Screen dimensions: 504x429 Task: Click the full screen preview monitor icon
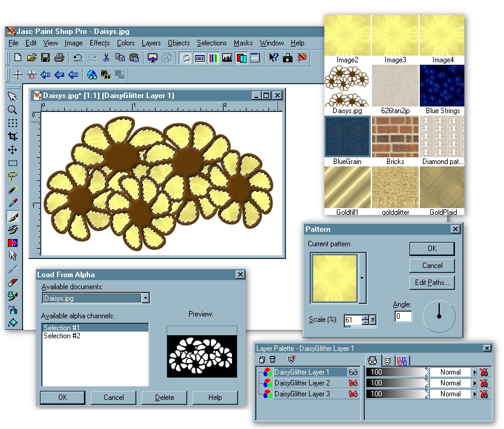pyautogui.click(x=153, y=58)
